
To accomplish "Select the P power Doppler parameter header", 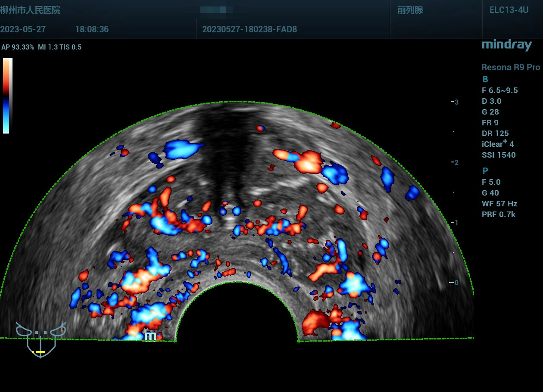I will tap(485, 171).
